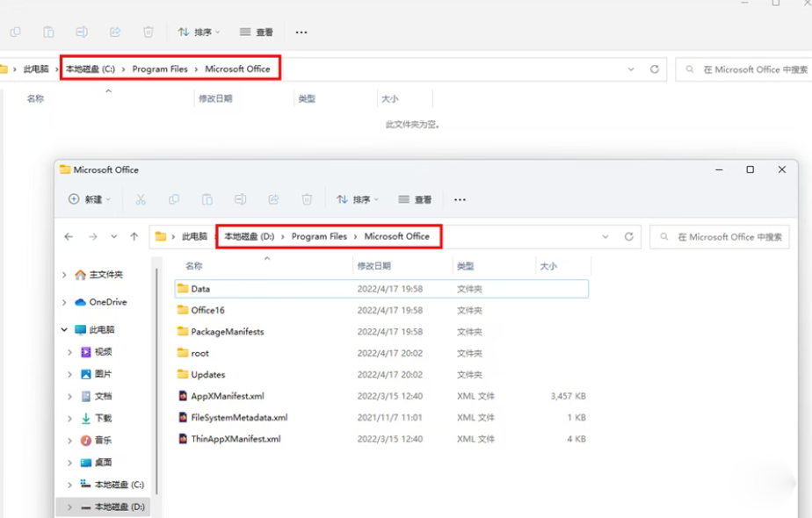
Task: Collapse the 此电脑 tree node in the sidebar
Action: coord(64,330)
